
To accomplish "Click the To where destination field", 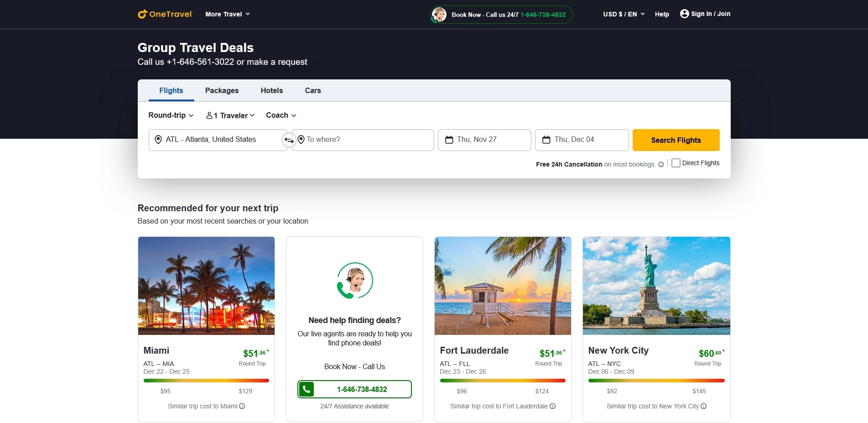I will 363,140.
